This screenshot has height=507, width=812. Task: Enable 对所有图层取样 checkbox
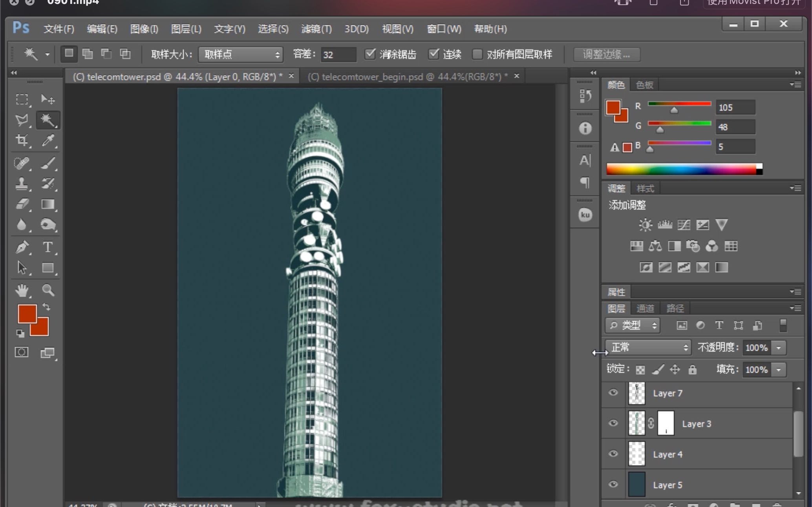tap(477, 54)
